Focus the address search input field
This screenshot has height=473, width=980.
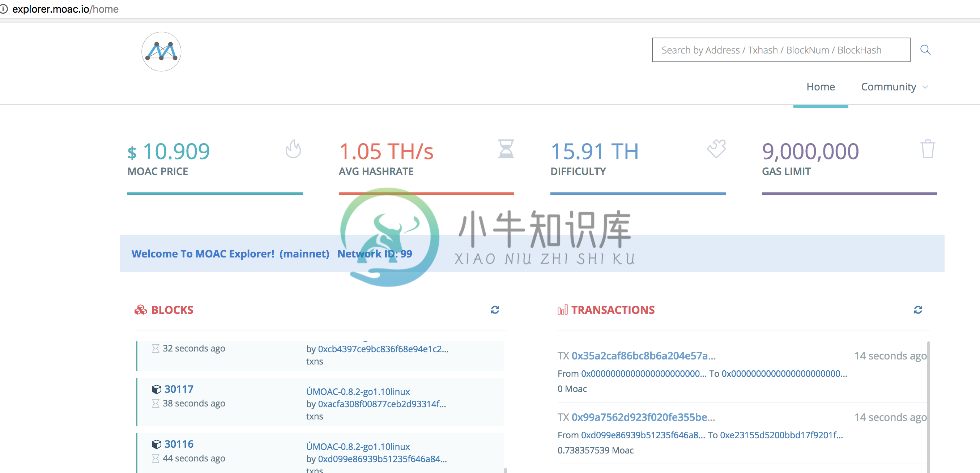point(781,50)
